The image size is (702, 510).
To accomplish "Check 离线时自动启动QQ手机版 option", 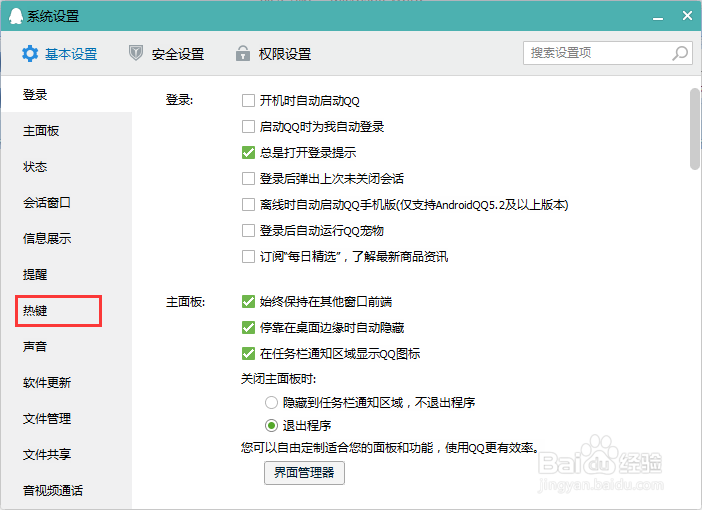I will [x=248, y=205].
